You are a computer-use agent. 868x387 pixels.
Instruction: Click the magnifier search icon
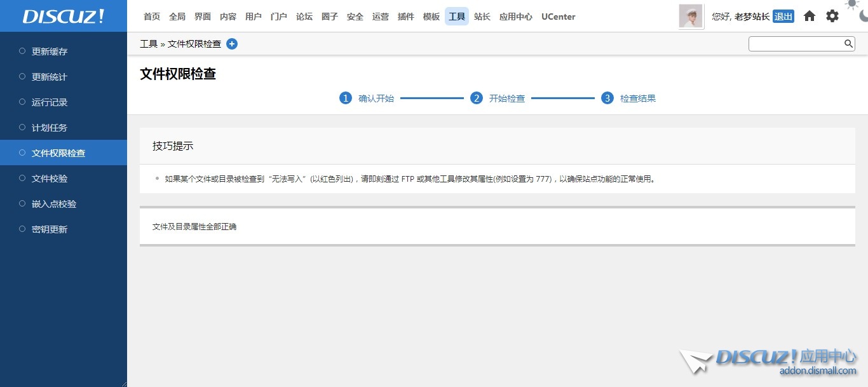pos(848,44)
